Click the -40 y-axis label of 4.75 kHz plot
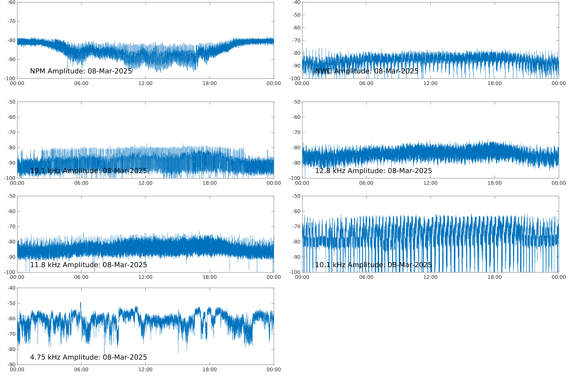The height and width of the screenshot is (392, 570). (11, 288)
